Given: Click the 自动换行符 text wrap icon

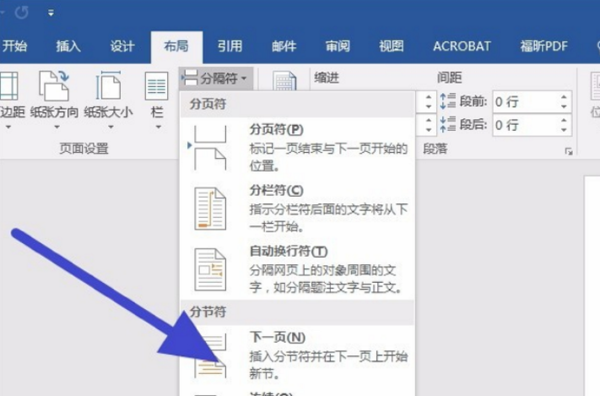Looking at the screenshot, I should tap(210, 270).
